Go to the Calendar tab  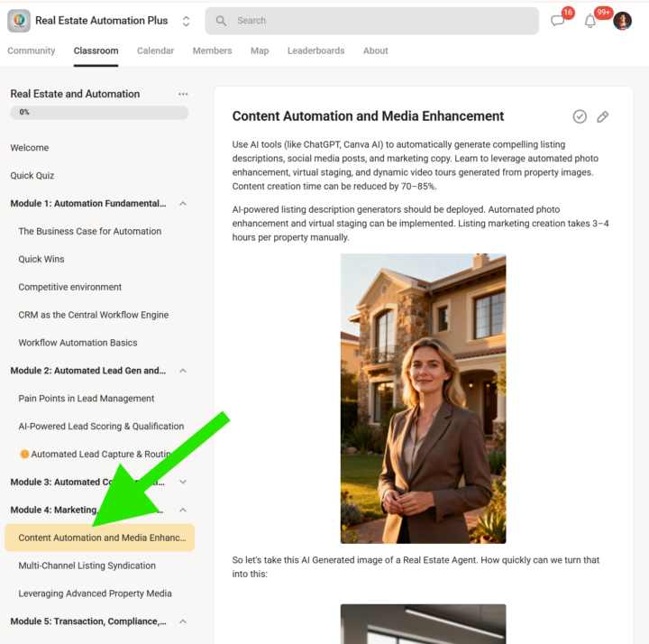click(x=155, y=51)
